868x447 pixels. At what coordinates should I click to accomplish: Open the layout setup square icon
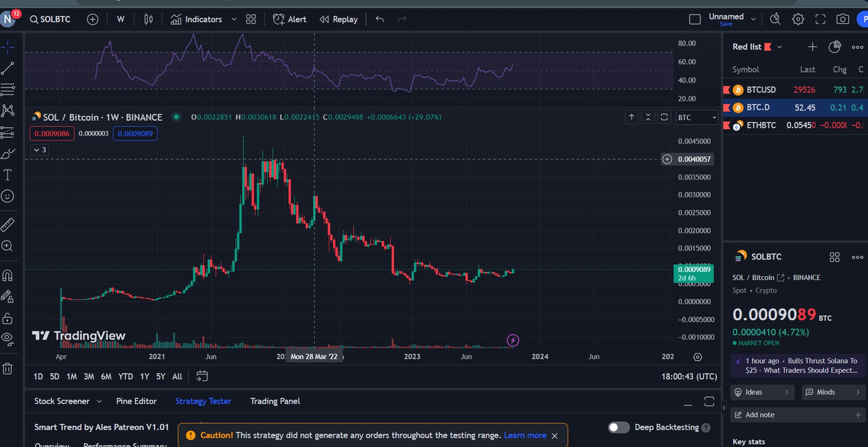tap(694, 20)
